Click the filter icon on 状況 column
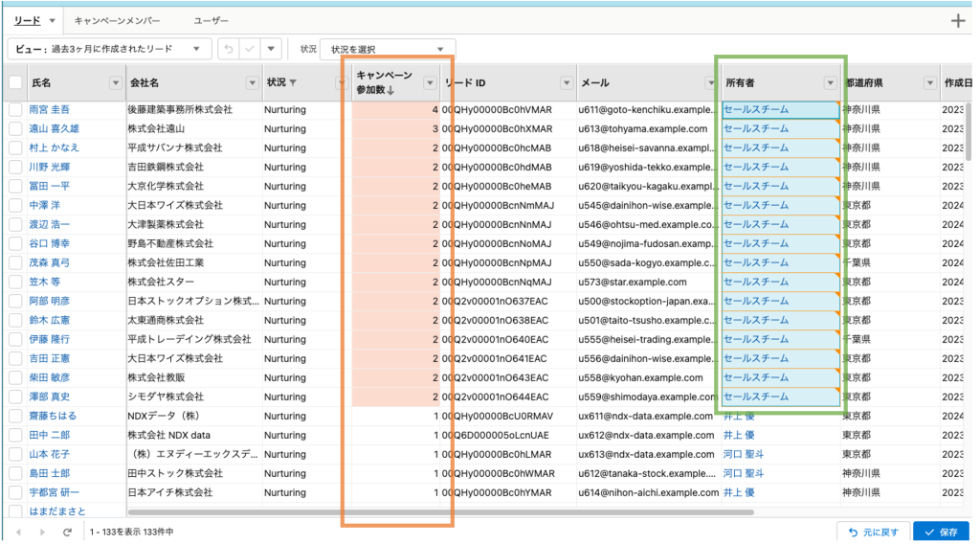Screen dimensions: 980x544 pos(293,83)
